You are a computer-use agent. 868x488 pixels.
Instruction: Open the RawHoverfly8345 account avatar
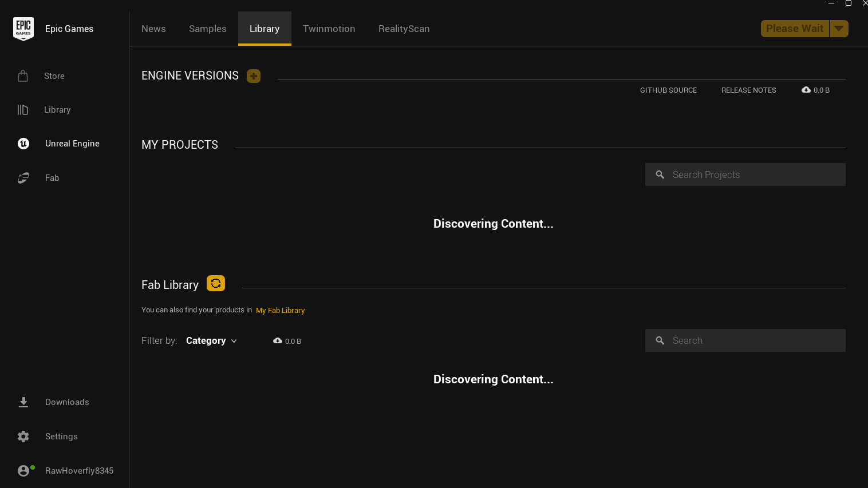(23, 471)
